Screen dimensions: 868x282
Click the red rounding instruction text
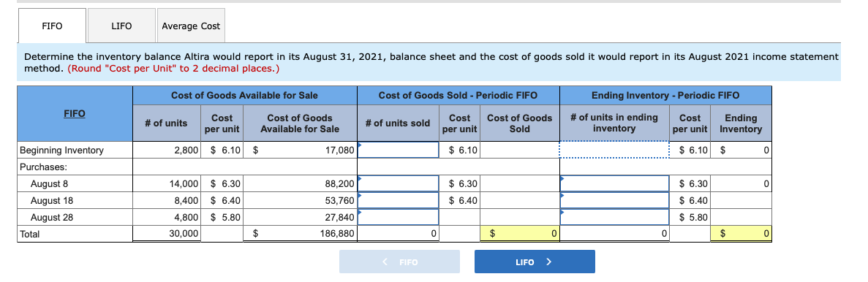174,69
